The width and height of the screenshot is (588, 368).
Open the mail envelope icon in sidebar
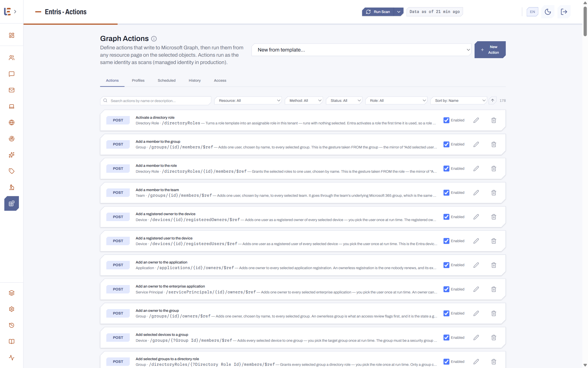tap(12, 90)
